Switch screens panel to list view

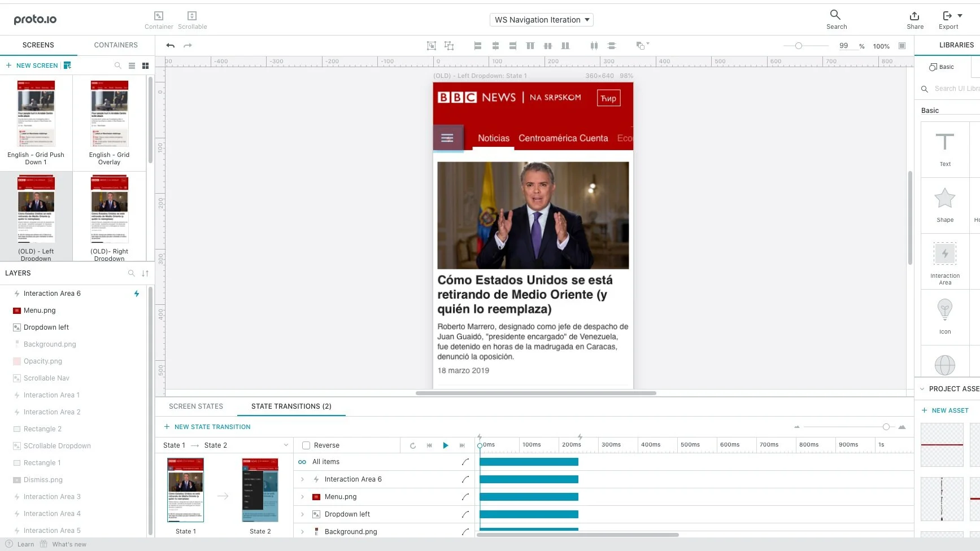[x=132, y=65]
